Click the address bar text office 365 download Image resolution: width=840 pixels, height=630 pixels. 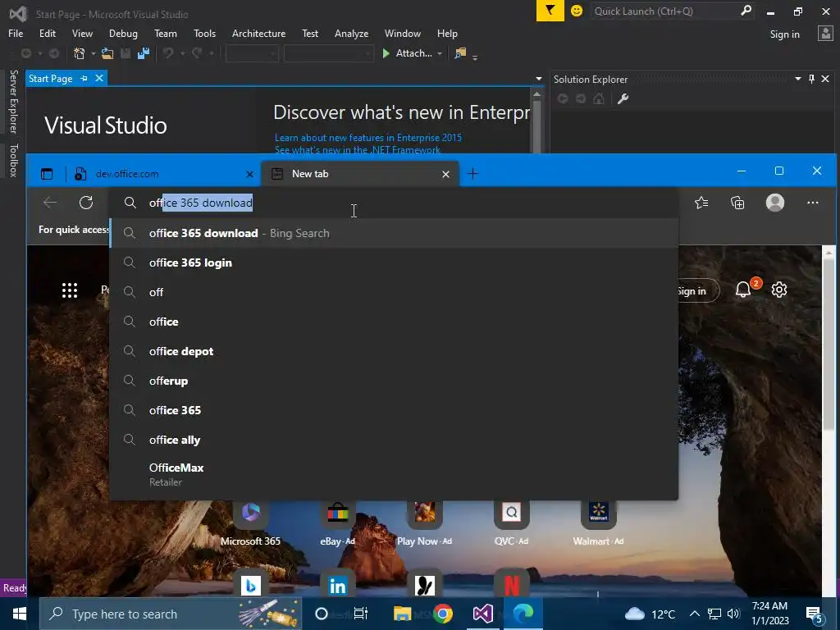pyautogui.click(x=201, y=203)
